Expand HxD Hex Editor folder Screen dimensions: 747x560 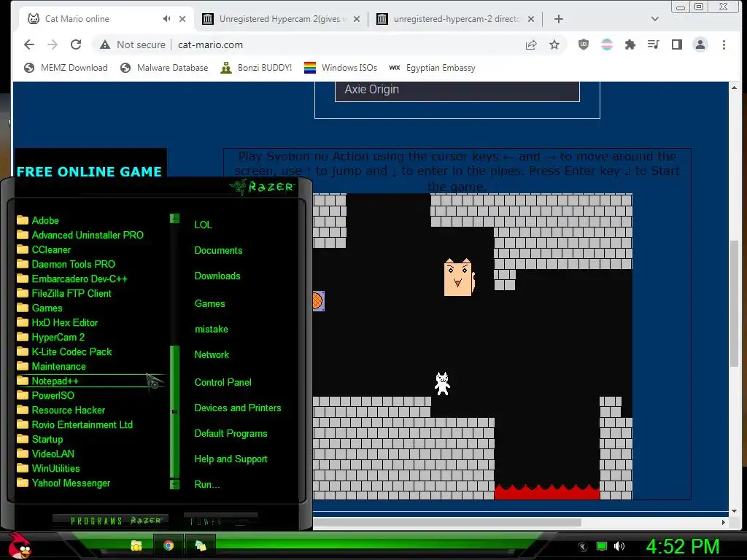click(x=57, y=322)
